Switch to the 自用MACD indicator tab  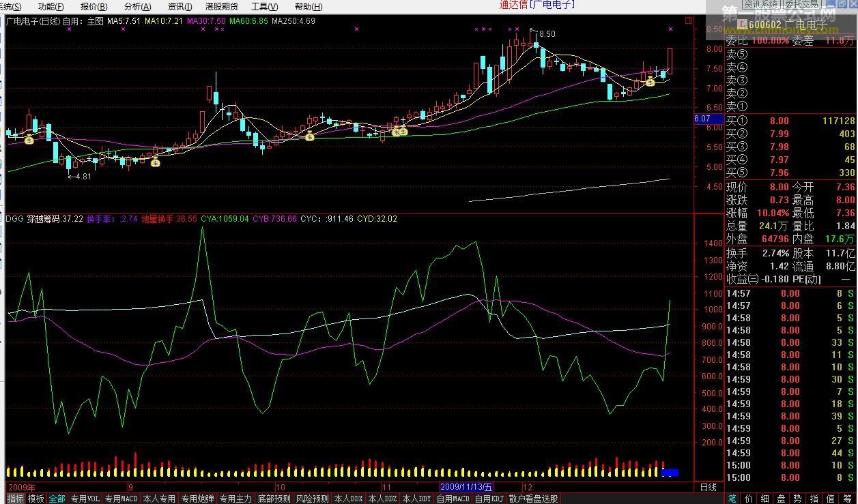click(453, 499)
